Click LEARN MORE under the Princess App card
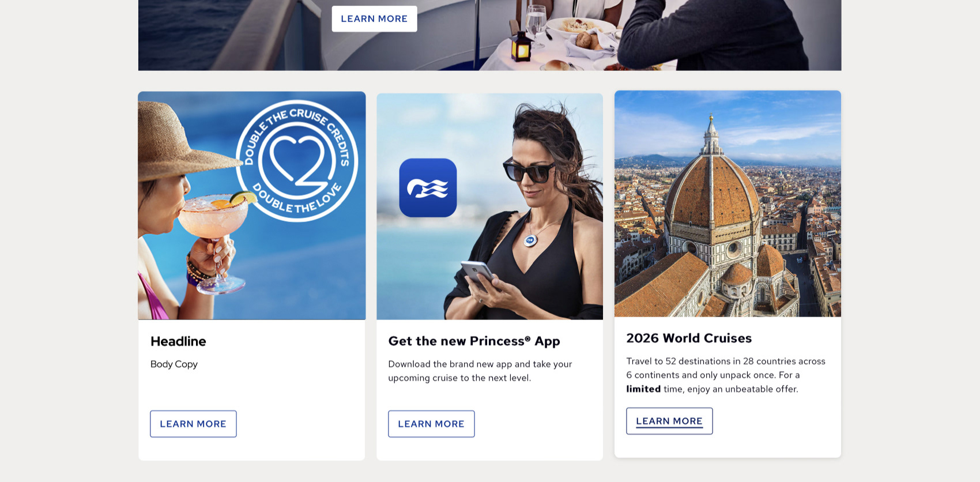980x482 pixels. point(431,424)
